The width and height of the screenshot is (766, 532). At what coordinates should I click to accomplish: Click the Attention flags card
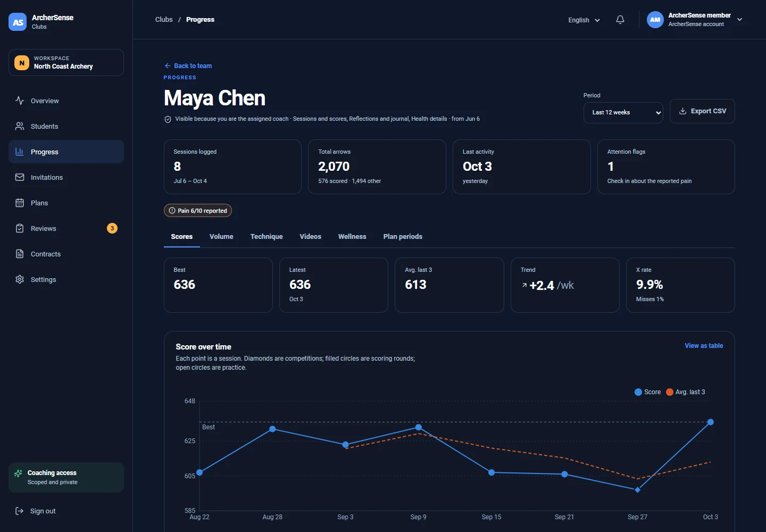[666, 167]
